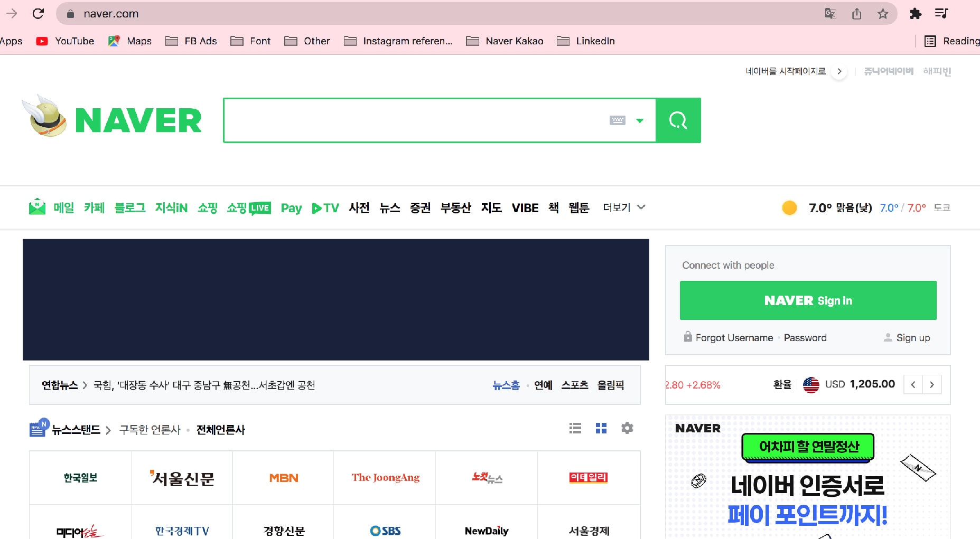Click the MBN press logo
980x539 pixels.
coord(284,478)
